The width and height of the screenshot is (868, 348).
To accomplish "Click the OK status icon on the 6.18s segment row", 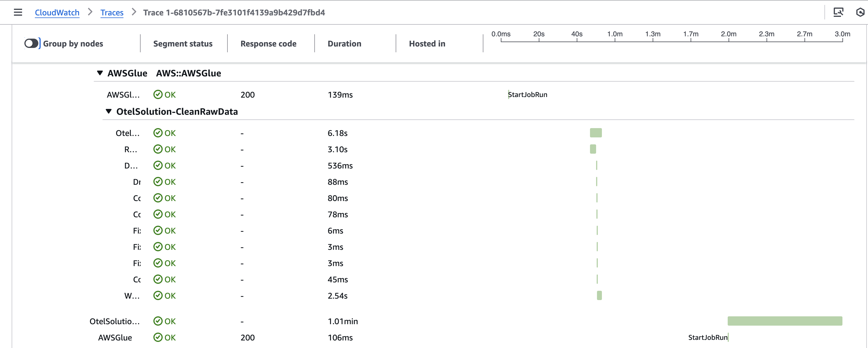I will click(x=158, y=133).
